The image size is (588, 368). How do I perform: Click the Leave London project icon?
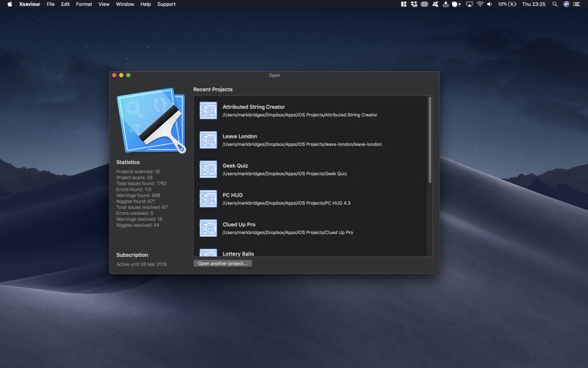(208, 140)
